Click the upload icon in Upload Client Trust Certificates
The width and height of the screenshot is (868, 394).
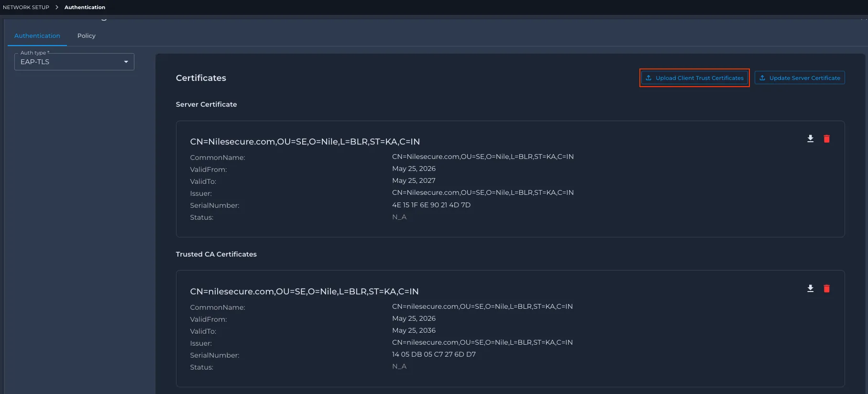(648, 78)
